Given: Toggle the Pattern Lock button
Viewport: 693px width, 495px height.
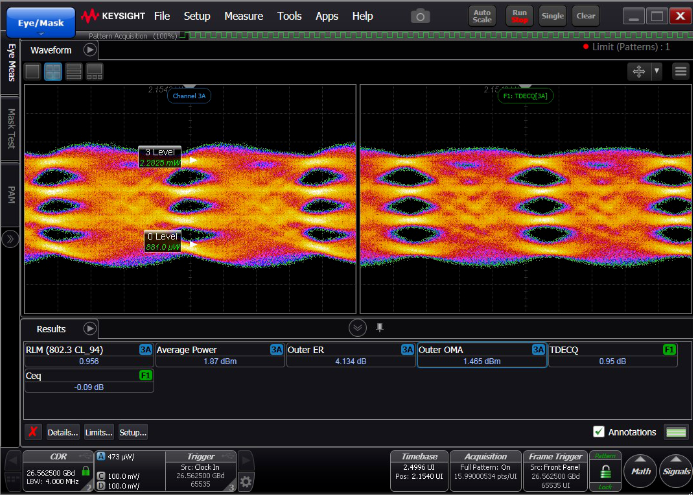Looking at the screenshot, I should [605, 471].
